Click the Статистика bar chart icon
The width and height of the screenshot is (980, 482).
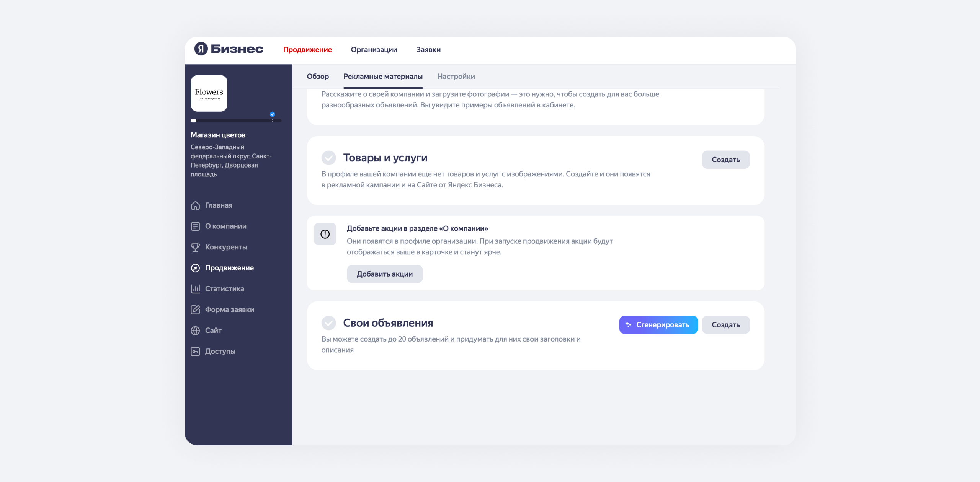[x=195, y=289]
